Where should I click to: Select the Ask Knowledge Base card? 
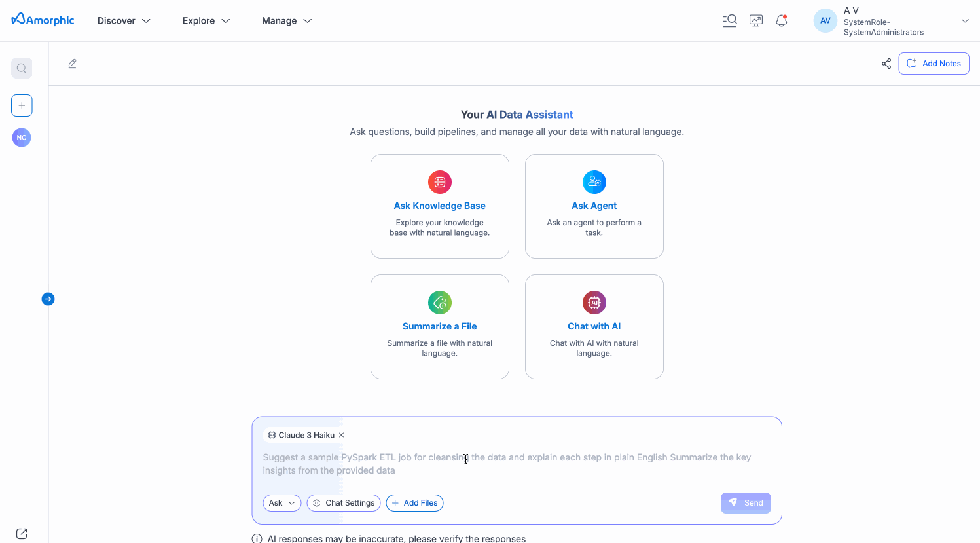click(x=440, y=206)
